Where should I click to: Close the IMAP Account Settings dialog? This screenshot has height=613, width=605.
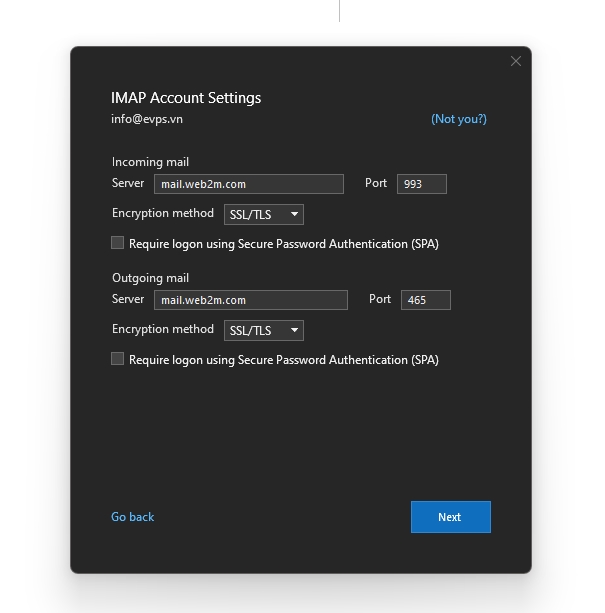click(x=516, y=61)
